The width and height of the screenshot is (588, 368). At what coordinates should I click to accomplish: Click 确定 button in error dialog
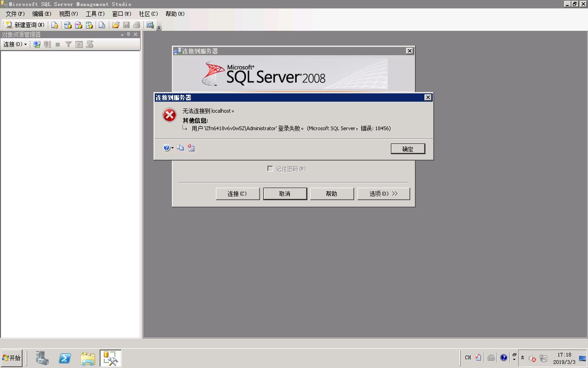click(x=408, y=149)
